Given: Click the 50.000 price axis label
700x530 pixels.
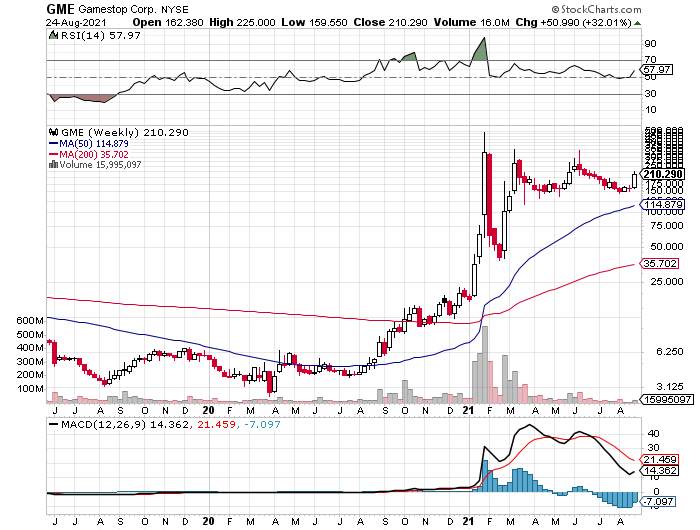Looking at the screenshot, I should pyautogui.click(x=666, y=246).
